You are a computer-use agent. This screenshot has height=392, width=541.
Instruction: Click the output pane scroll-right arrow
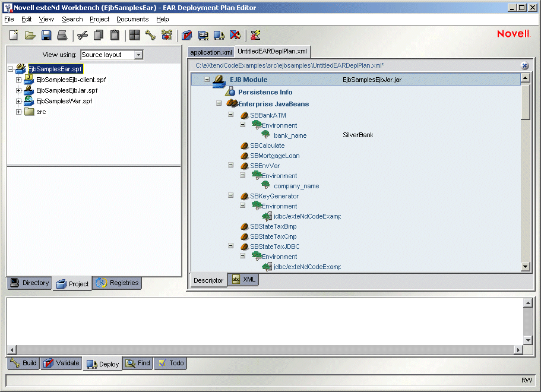518,350
